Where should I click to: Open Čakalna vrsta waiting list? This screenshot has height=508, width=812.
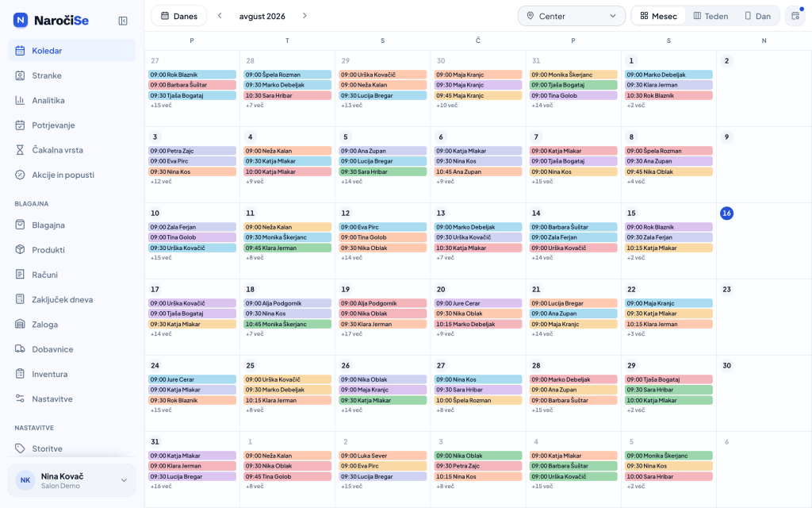[x=72, y=150]
